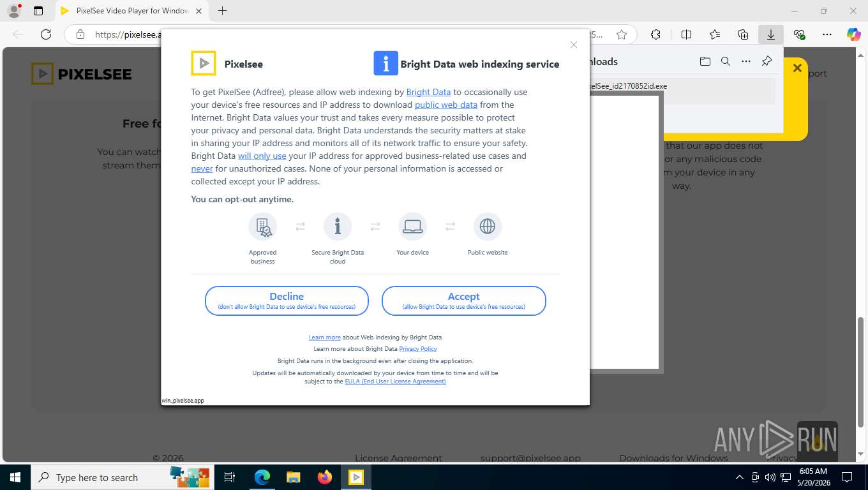Open the public web data link
This screenshot has width=868, height=490.
[x=446, y=105]
